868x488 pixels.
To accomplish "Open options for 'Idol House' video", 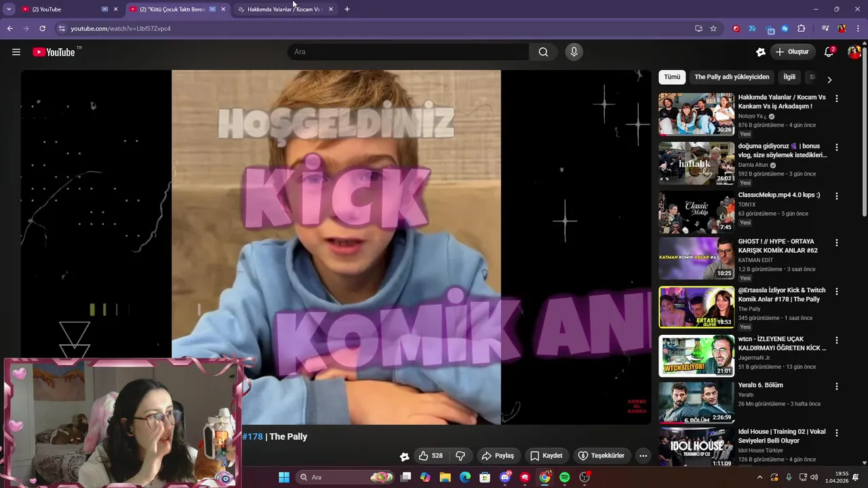I will [836, 434].
